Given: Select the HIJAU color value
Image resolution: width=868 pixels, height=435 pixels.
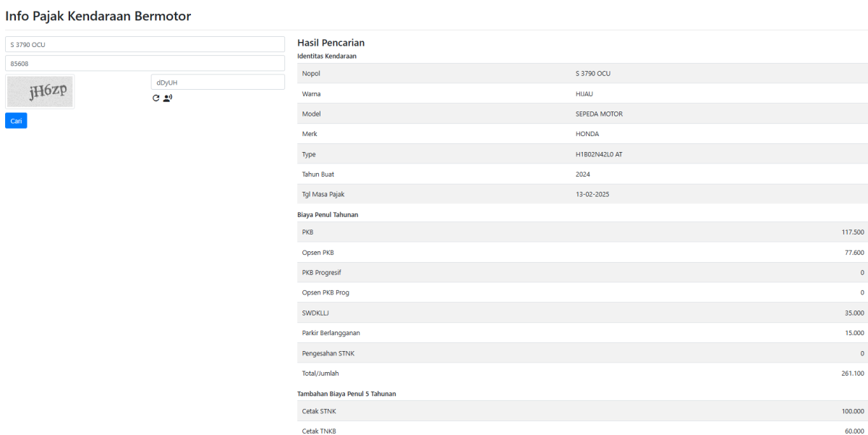Looking at the screenshot, I should point(584,93).
